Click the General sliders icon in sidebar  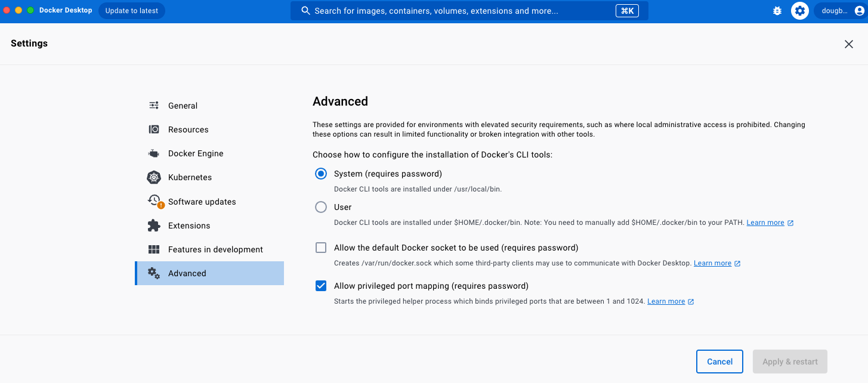154,106
